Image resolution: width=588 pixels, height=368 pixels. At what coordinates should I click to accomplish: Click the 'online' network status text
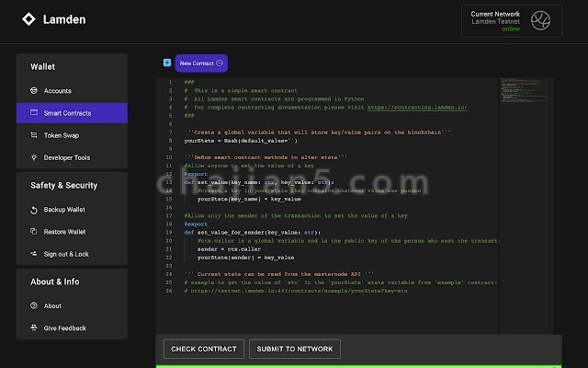(511, 29)
